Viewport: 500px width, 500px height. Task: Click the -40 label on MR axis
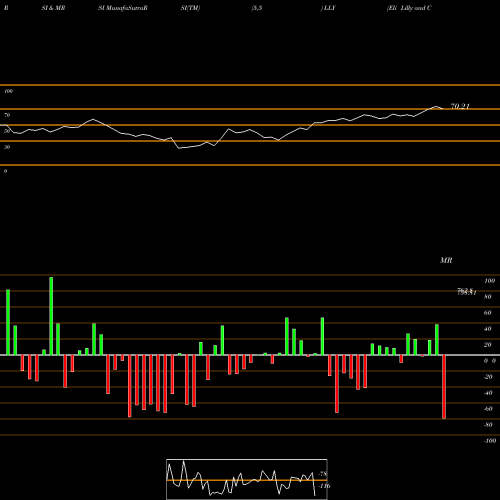click(488, 393)
